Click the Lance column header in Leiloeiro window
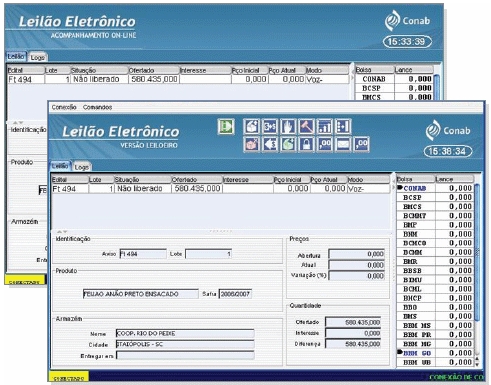Screen dimensions: 491x385 pos(454,179)
